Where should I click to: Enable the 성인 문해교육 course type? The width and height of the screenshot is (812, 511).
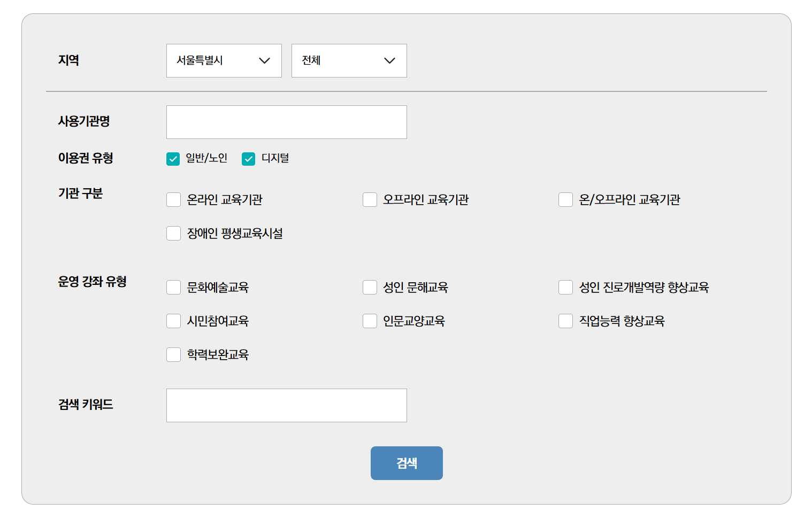[x=370, y=287]
